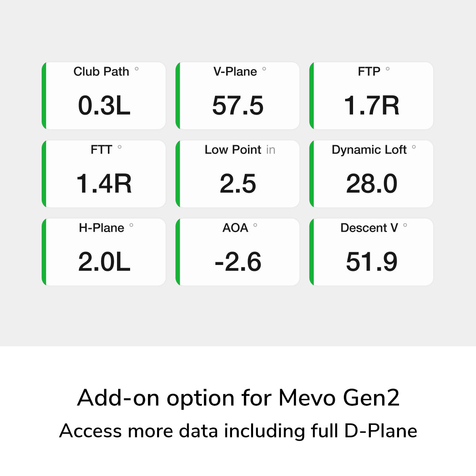476x476 pixels.
Task: Click the FTT metric tile
Action: pos(104,174)
